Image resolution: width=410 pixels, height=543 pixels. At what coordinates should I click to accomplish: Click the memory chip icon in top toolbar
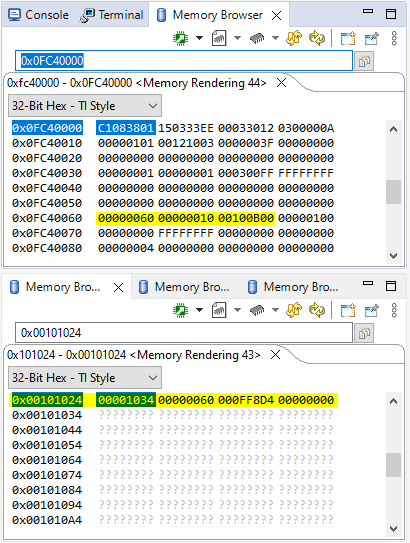click(257, 38)
